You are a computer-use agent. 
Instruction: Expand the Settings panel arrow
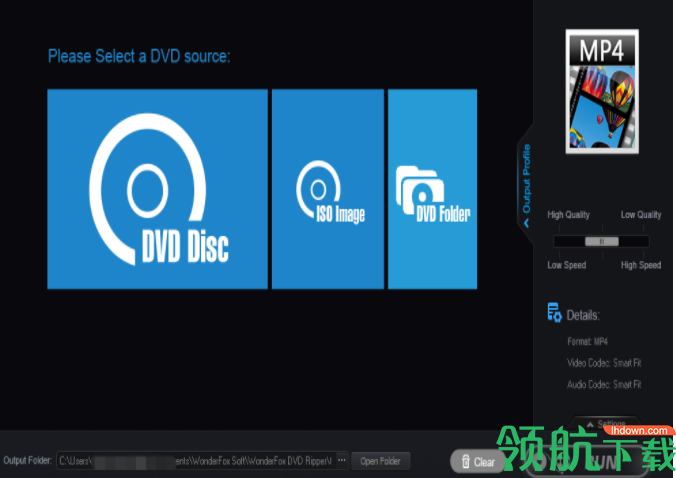click(x=590, y=425)
